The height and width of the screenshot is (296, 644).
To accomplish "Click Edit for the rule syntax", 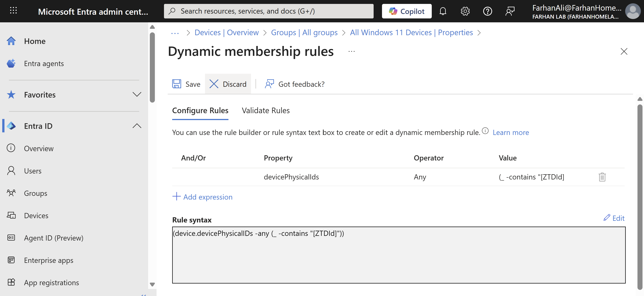I will pyautogui.click(x=614, y=218).
